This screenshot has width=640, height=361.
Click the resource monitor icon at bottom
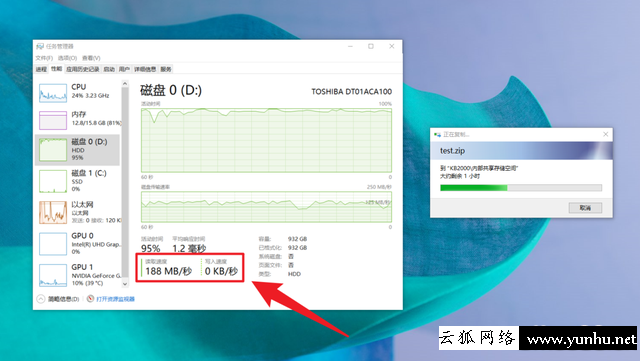coord(91,299)
